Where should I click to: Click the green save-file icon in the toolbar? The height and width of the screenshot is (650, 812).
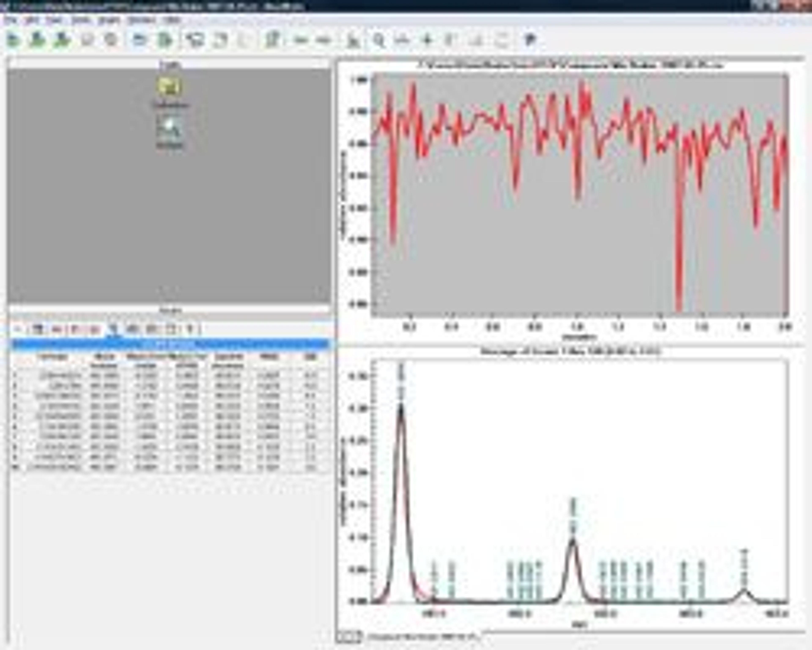click(x=37, y=40)
